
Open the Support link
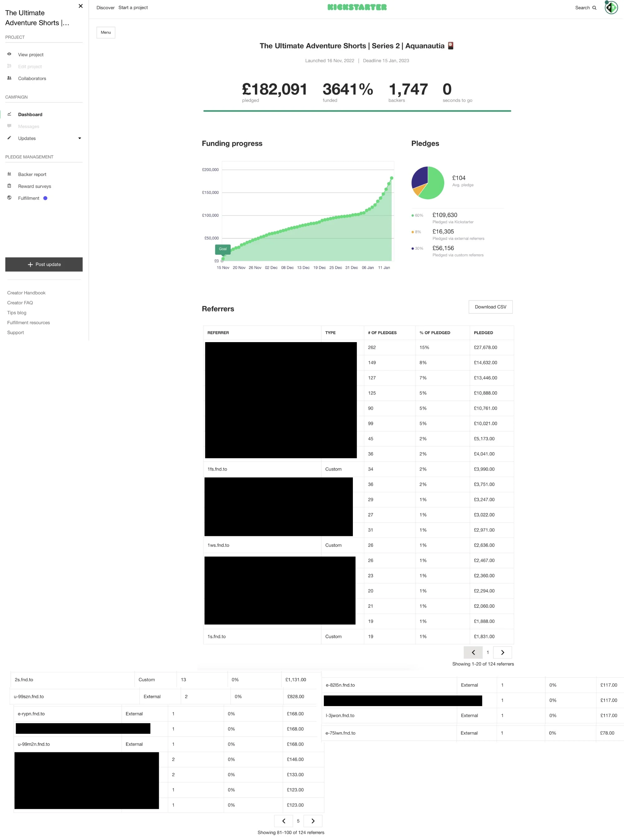(x=16, y=332)
